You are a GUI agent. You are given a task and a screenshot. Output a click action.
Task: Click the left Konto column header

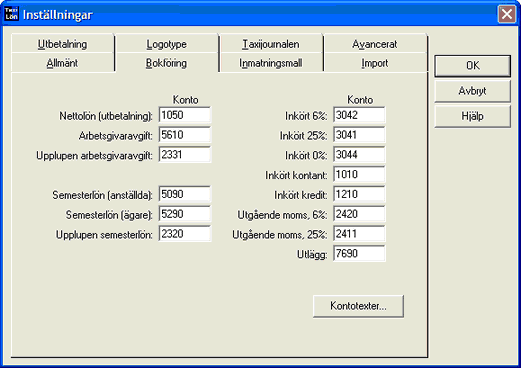click(x=185, y=100)
